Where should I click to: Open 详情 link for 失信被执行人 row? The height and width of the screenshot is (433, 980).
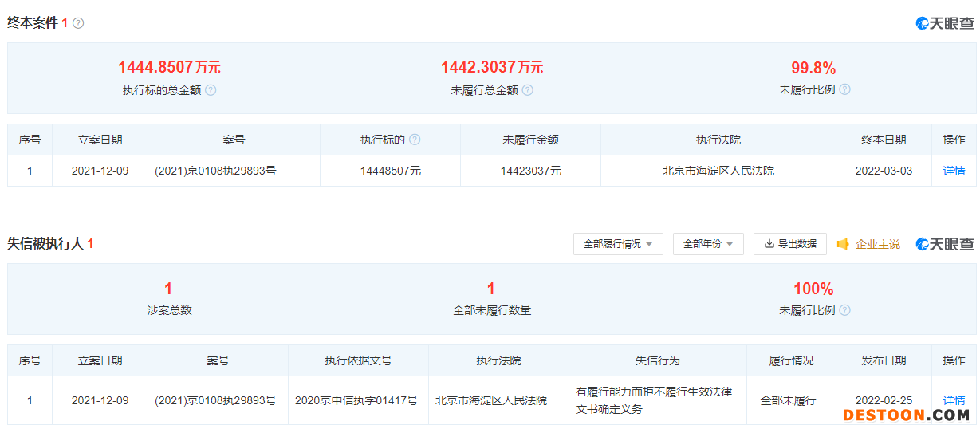coord(954,400)
